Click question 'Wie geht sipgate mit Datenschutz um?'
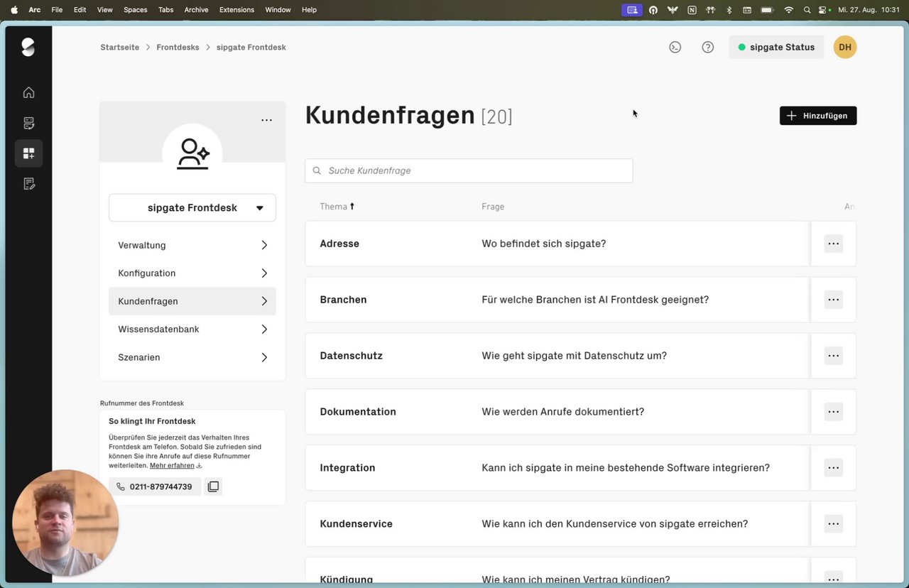The image size is (909, 588). click(x=575, y=356)
